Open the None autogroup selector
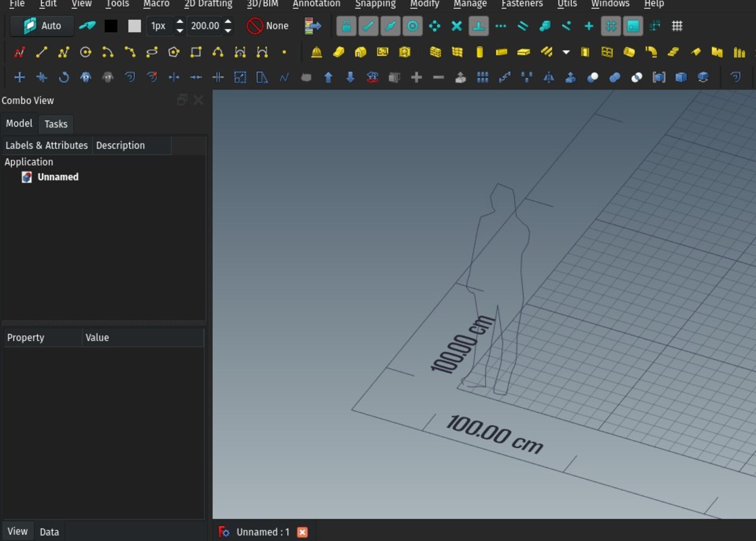Viewport: 756px width, 541px height. point(267,26)
